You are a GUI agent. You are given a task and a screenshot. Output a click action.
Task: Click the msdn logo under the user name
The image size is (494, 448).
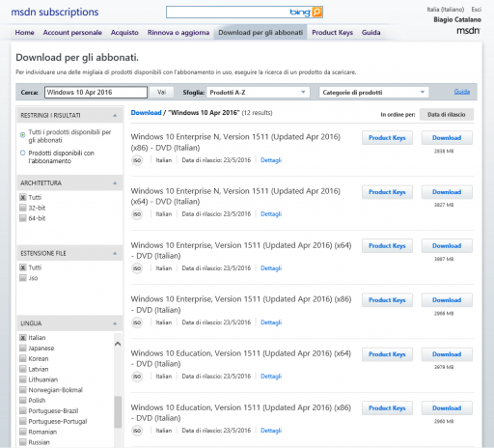pos(468,31)
